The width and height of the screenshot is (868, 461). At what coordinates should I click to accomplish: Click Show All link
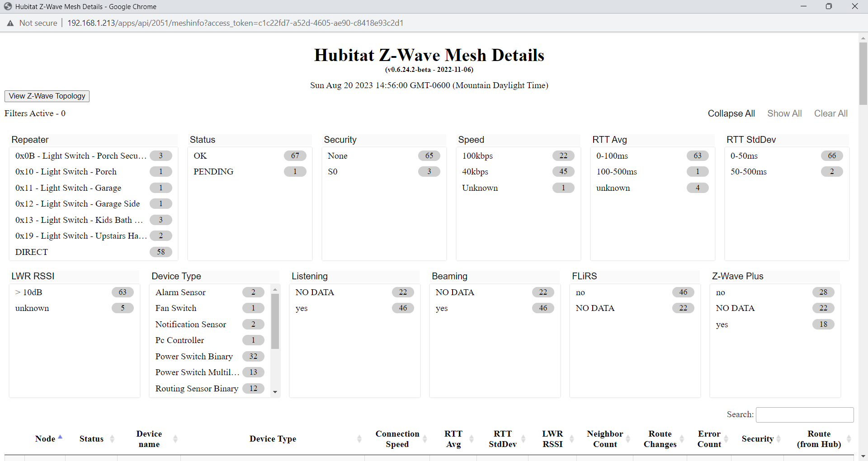[x=784, y=113]
